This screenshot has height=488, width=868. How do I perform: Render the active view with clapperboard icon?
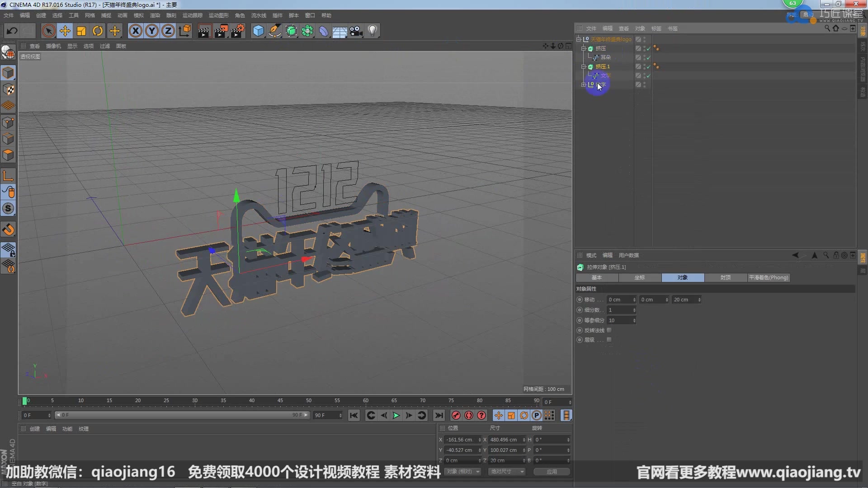(204, 31)
